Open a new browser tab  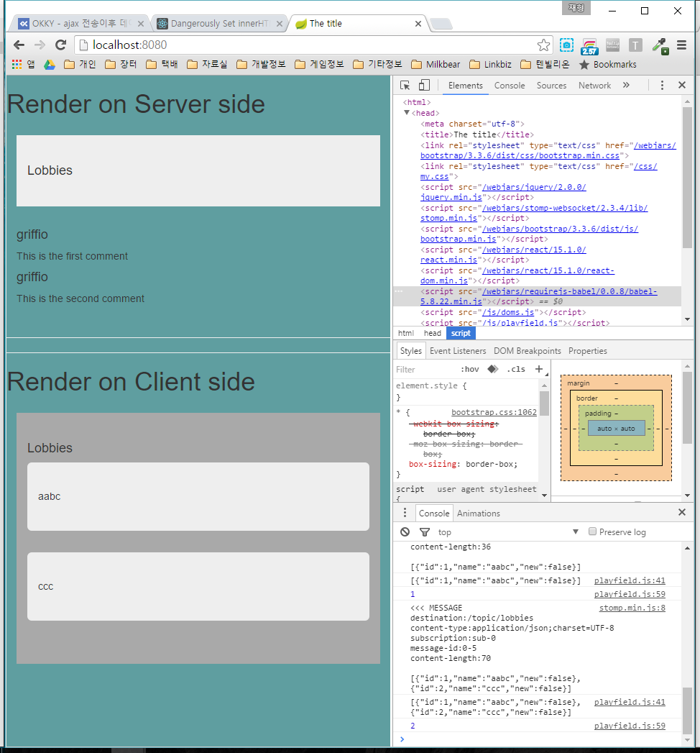pos(441,24)
